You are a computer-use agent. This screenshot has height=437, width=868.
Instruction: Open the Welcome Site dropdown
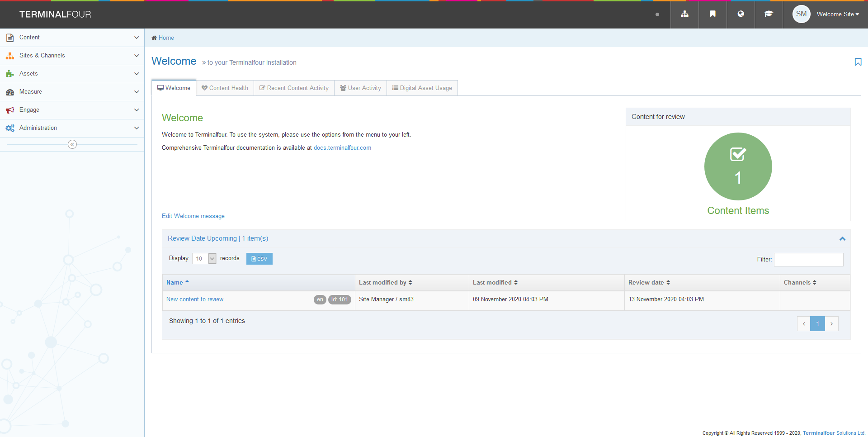coord(838,14)
